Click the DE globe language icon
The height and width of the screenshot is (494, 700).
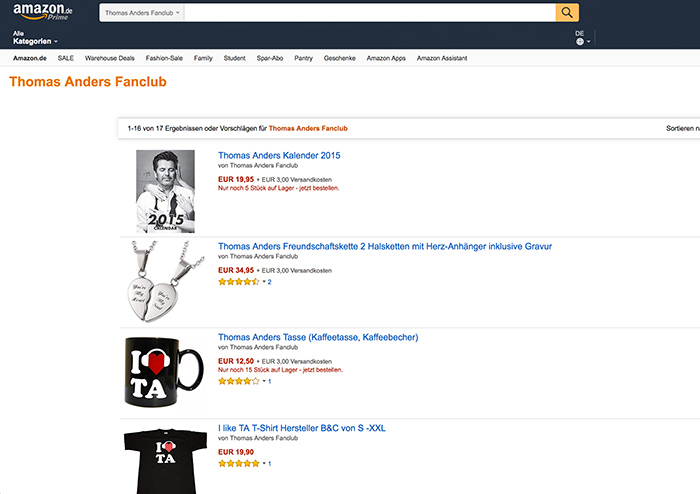click(580, 41)
